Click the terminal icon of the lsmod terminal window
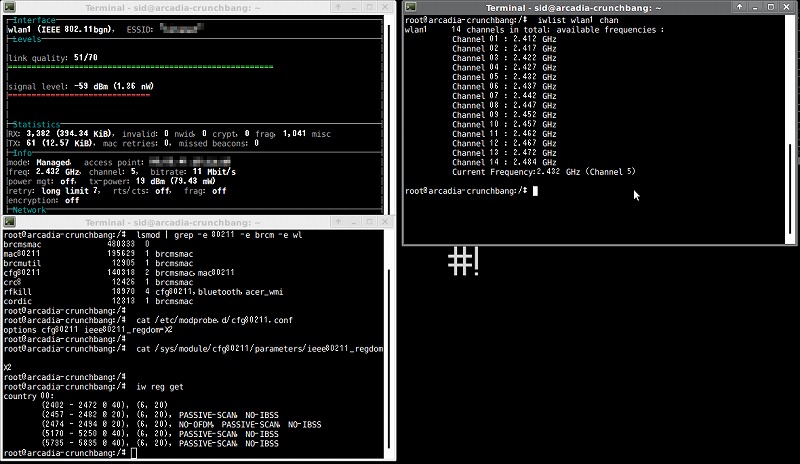Image resolution: width=800 pixels, height=464 pixels. click(x=9, y=222)
